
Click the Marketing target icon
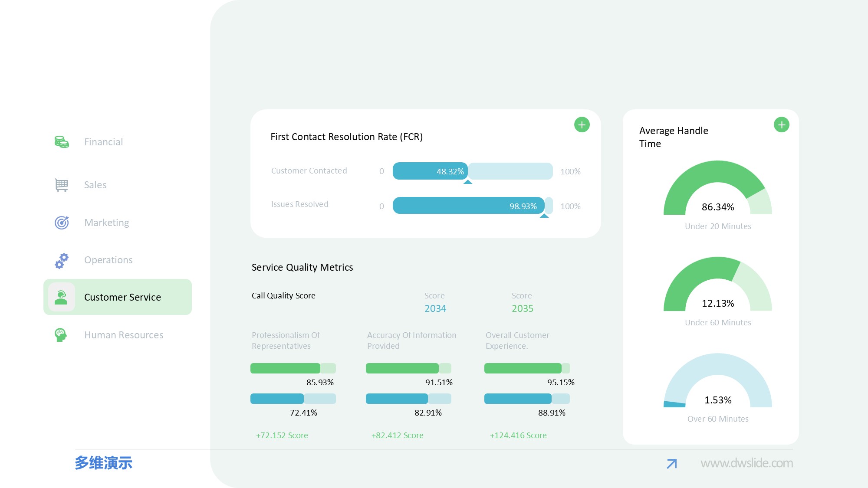[62, 223]
